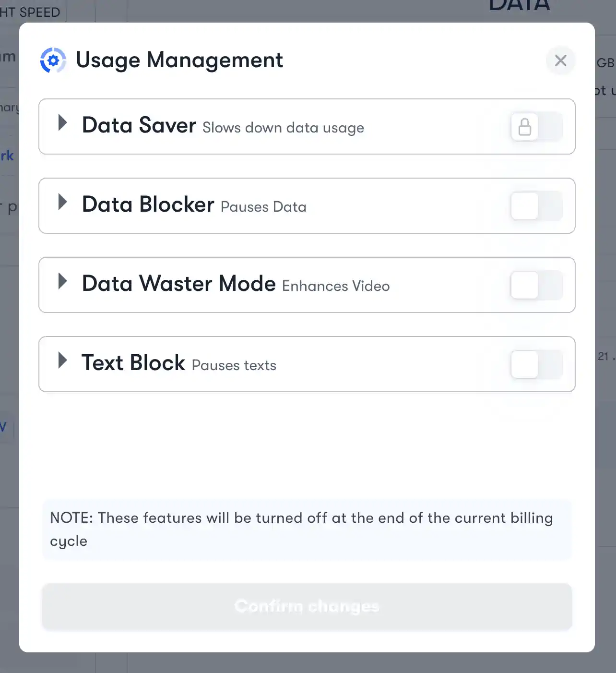Click the disclosure triangle beside Data Waster Mode

[63, 282]
